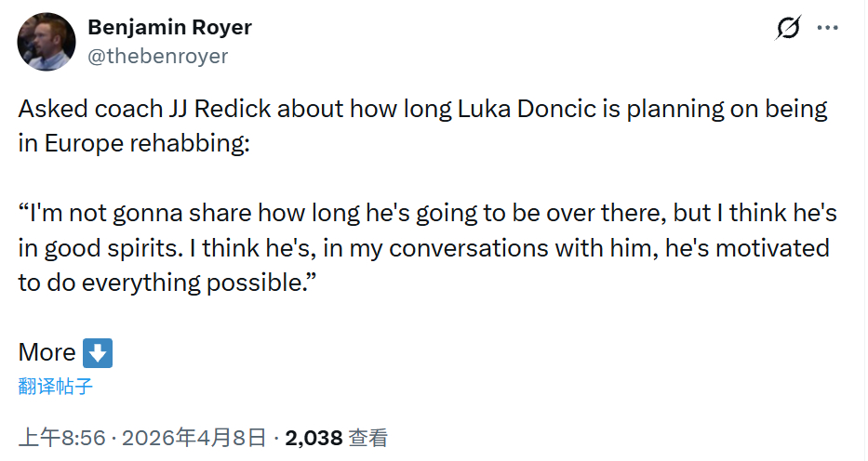This screenshot has width=868, height=461.
Task: Translate the post via 翻译帖子
Action: click(56, 387)
